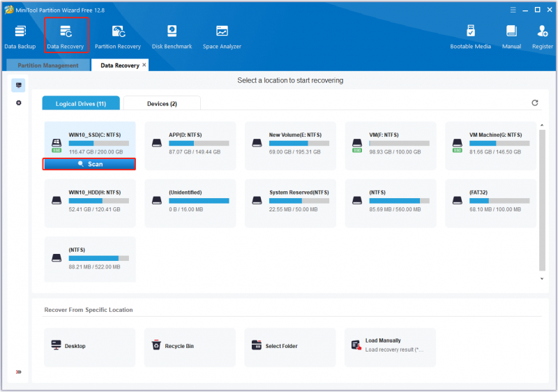Create Bootable Media
This screenshot has width=558, height=392.
point(470,37)
